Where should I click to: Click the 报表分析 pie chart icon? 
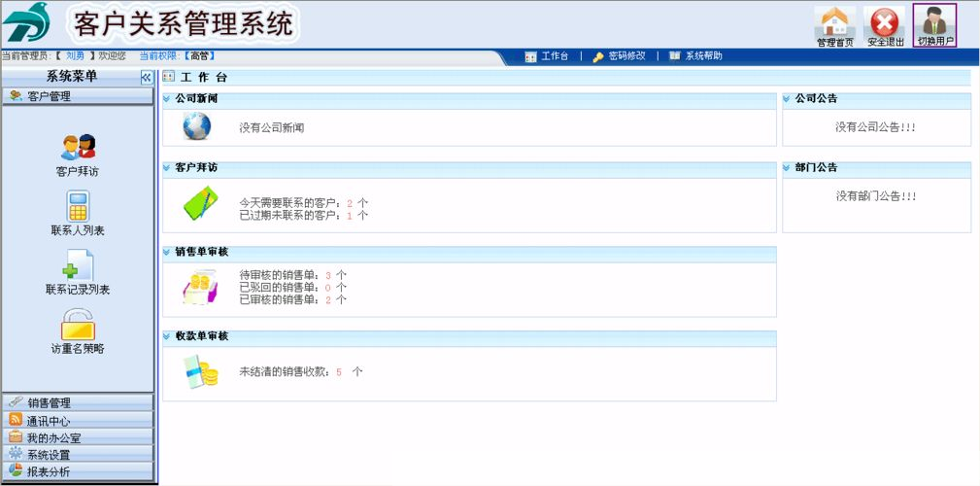click(16, 470)
